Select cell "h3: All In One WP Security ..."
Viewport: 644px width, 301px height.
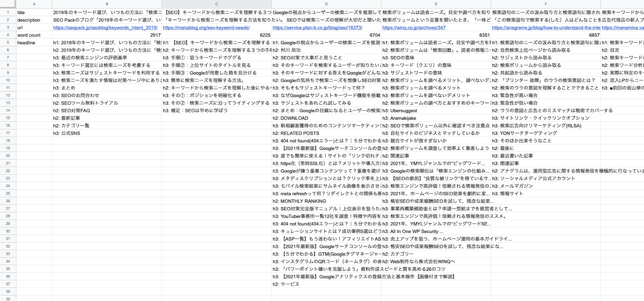pyautogui.click(x=436, y=231)
